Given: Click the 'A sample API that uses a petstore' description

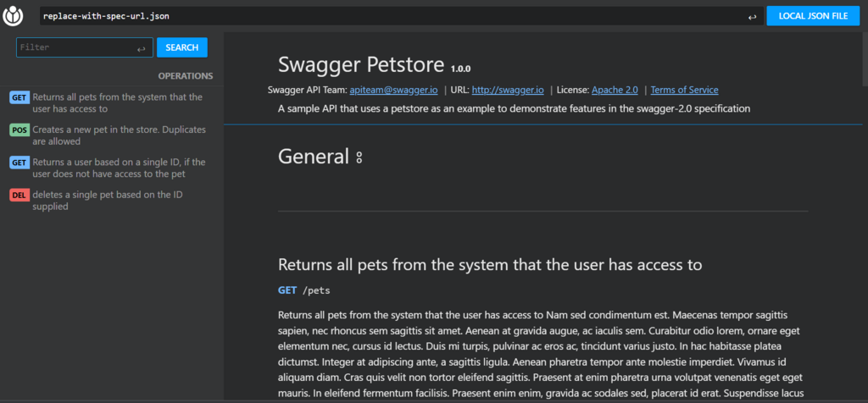Looking at the screenshot, I should point(514,108).
